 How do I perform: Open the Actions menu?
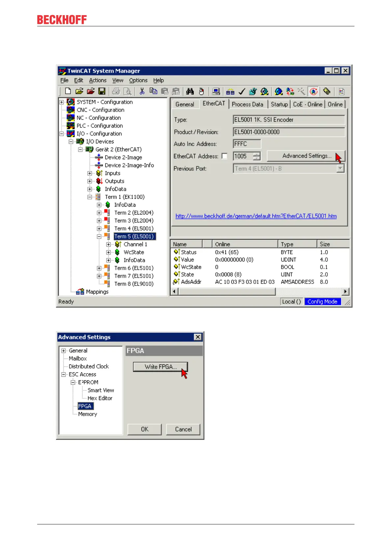pos(98,80)
